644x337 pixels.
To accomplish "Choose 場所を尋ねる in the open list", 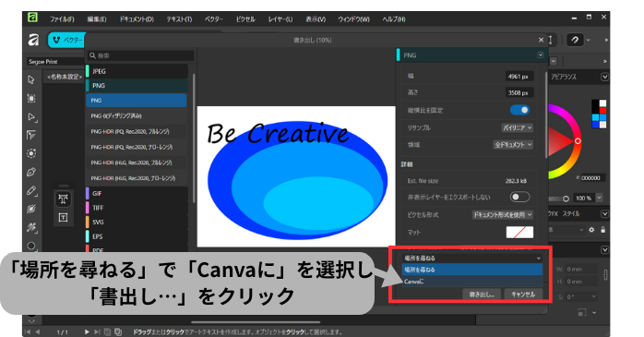I will [472, 270].
